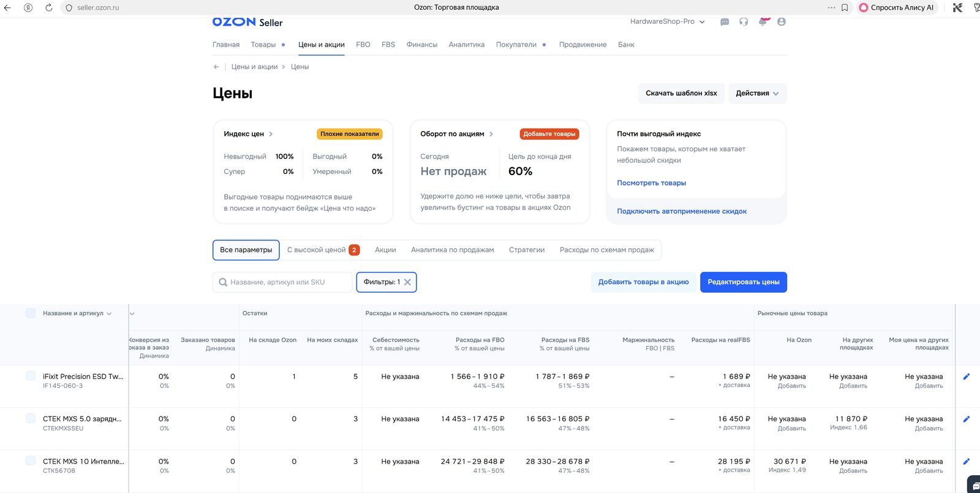Click the Скачать шаблон xlsx button
The image size is (980, 493).
point(681,93)
